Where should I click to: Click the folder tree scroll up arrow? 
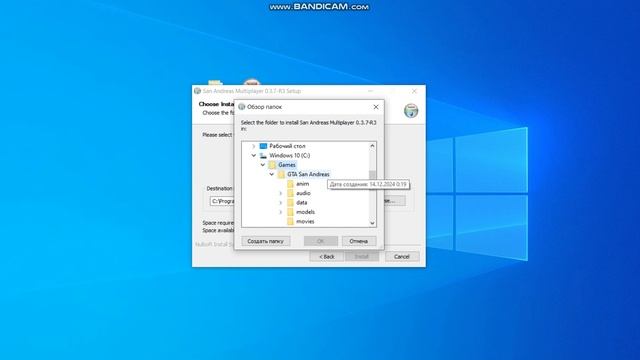tap(372, 146)
